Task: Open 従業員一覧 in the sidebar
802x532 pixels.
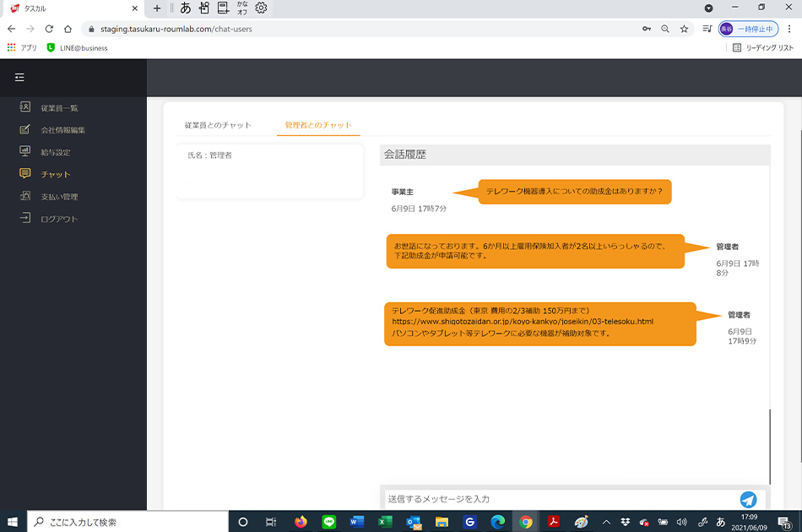Action: (59, 108)
